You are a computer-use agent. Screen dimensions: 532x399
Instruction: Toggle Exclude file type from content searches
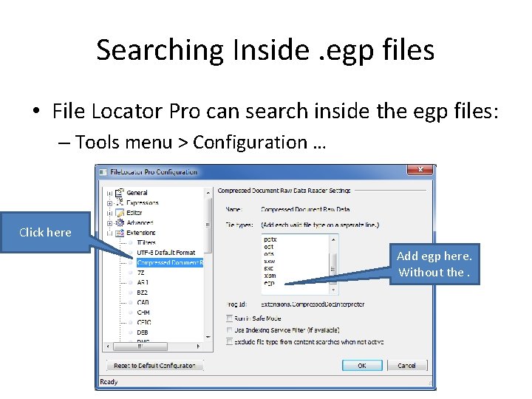229,341
